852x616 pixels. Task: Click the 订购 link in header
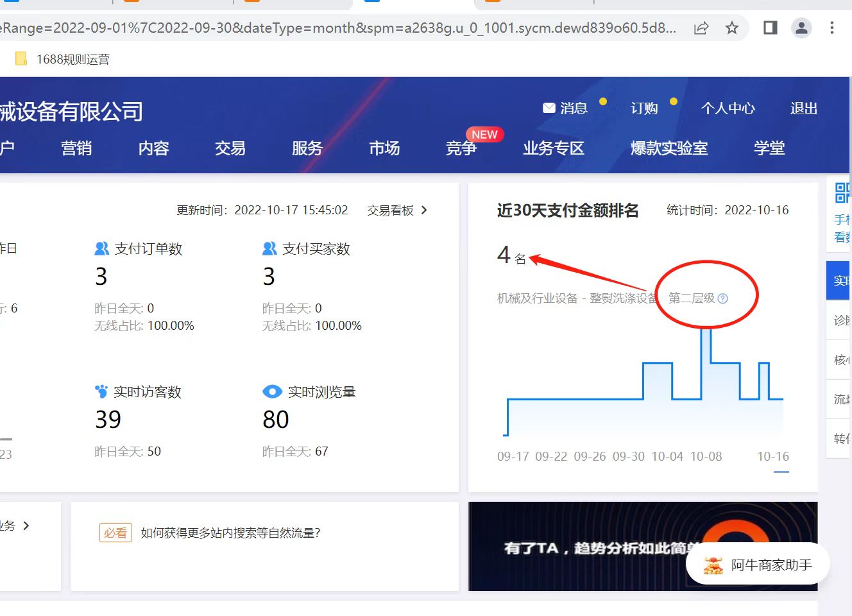coord(644,108)
